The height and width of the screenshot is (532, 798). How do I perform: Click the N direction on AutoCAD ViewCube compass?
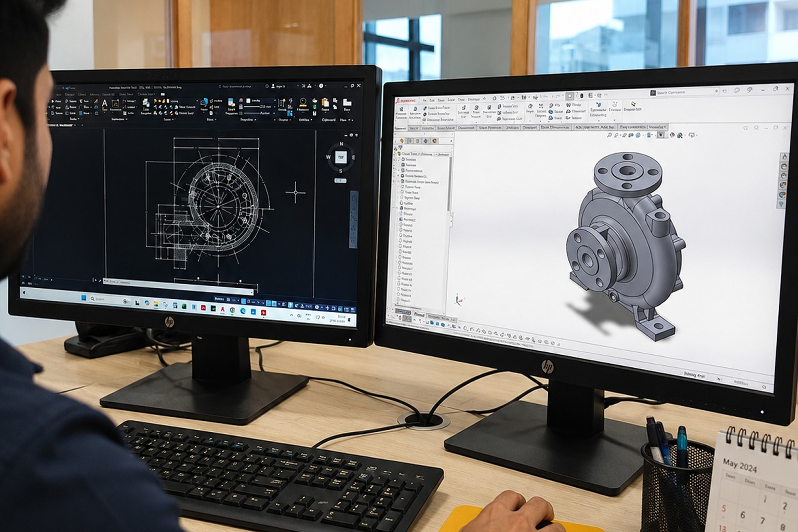341,143
